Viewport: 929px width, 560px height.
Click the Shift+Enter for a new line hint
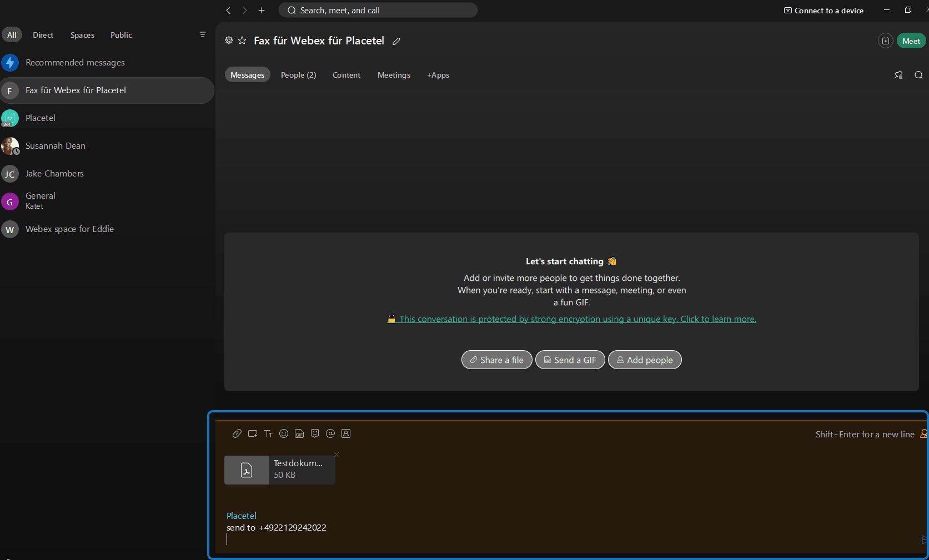coord(865,435)
